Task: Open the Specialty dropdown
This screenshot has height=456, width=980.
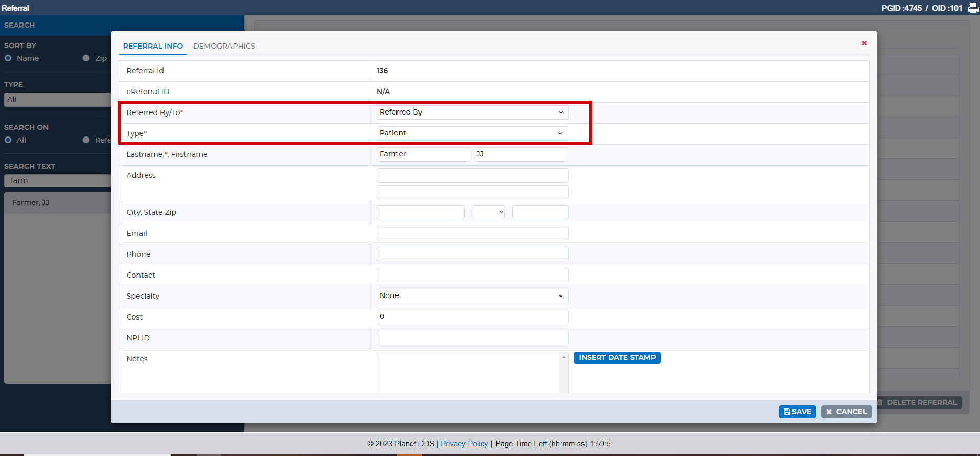Action: coord(472,296)
